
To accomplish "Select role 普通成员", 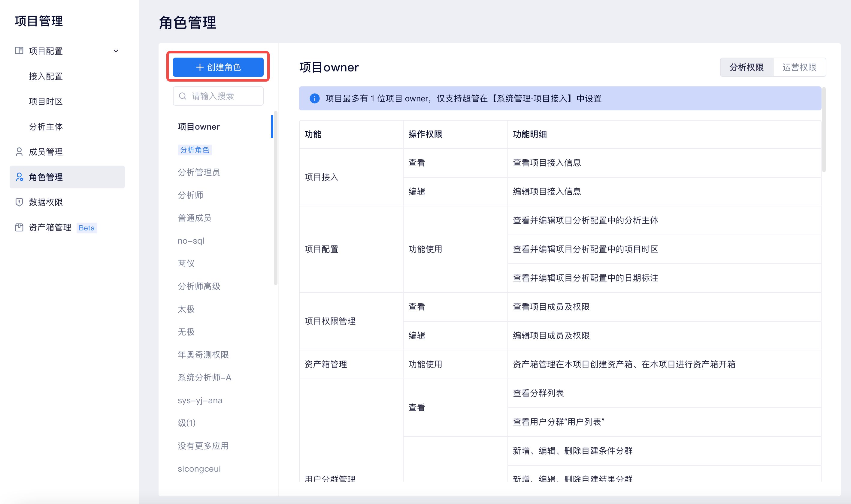I will coord(195,218).
